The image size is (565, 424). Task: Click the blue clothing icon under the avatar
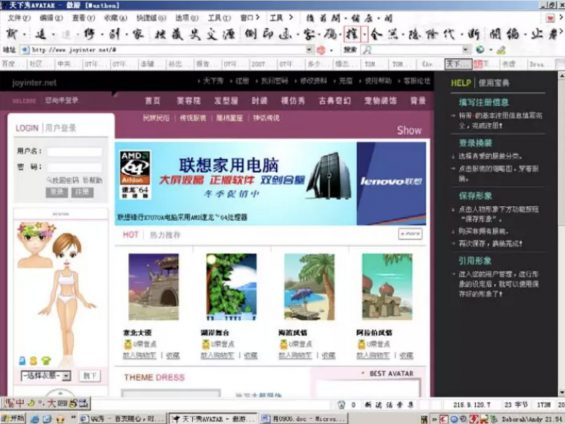(22, 360)
